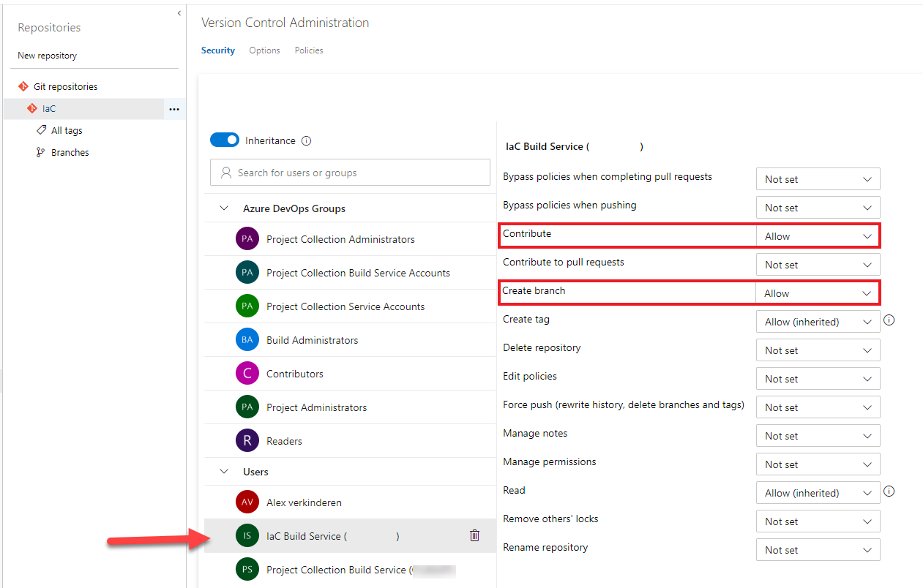Switch to the Options tab

click(x=264, y=50)
